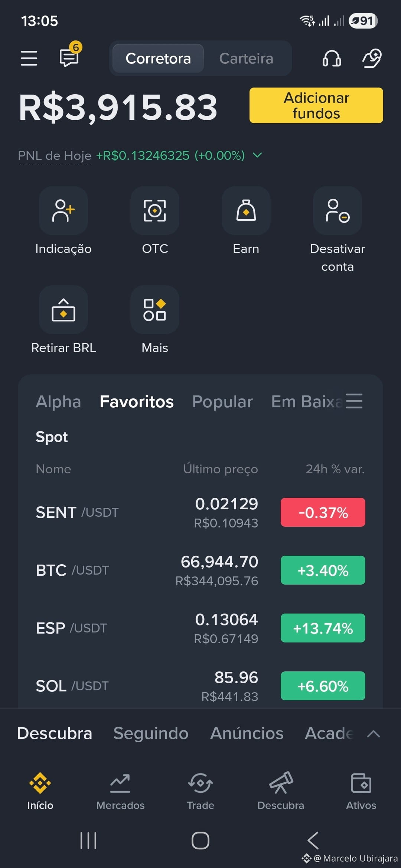
Task: Open the Indicação referral icon
Action: [63, 211]
